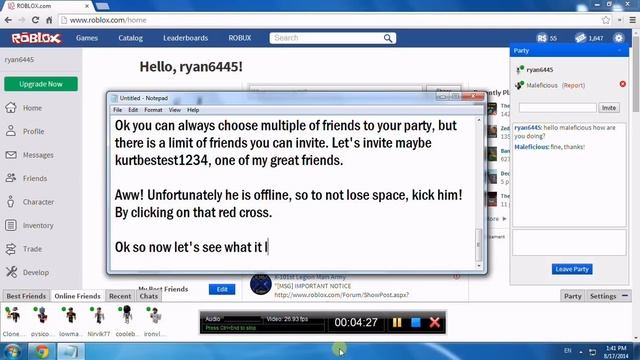Click the Party panel header
This screenshot has height=360, width=640.
(569, 51)
